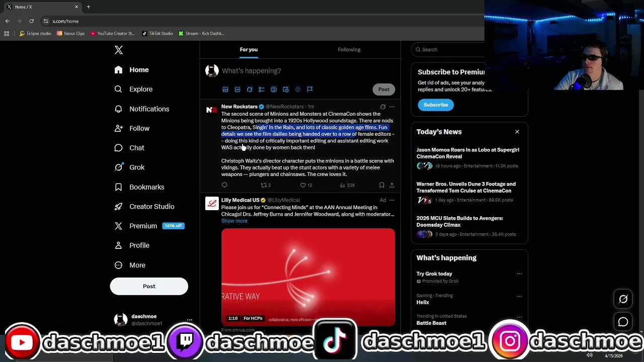Open Nexus Clips bookmark
Viewport: 644px width, 362px height.
pyautogui.click(x=71, y=34)
